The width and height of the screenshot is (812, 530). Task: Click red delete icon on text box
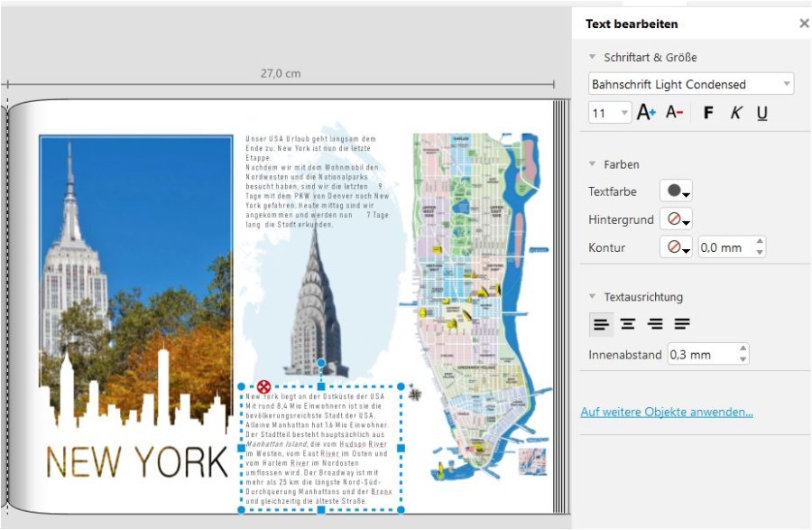[263, 386]
